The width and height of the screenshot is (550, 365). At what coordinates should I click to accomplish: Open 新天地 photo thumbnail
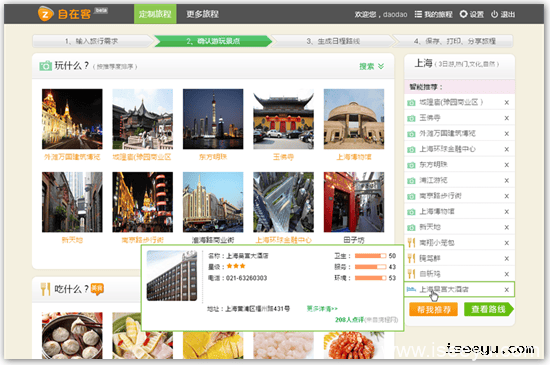coord(72,202)
